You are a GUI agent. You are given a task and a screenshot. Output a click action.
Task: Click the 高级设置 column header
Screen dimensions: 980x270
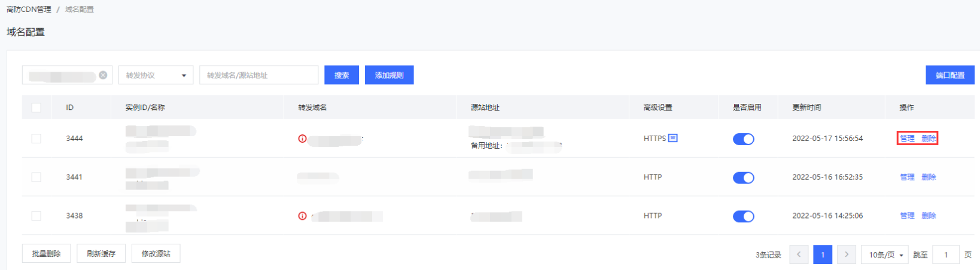click(658, 108)
